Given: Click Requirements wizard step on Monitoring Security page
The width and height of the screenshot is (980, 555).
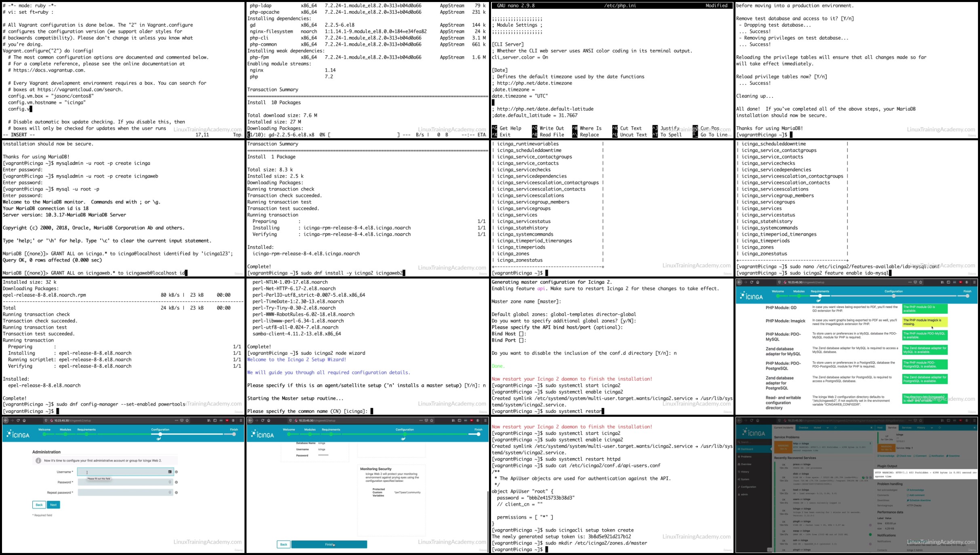Looking at the screenshot, I should [x=331, y=432].
